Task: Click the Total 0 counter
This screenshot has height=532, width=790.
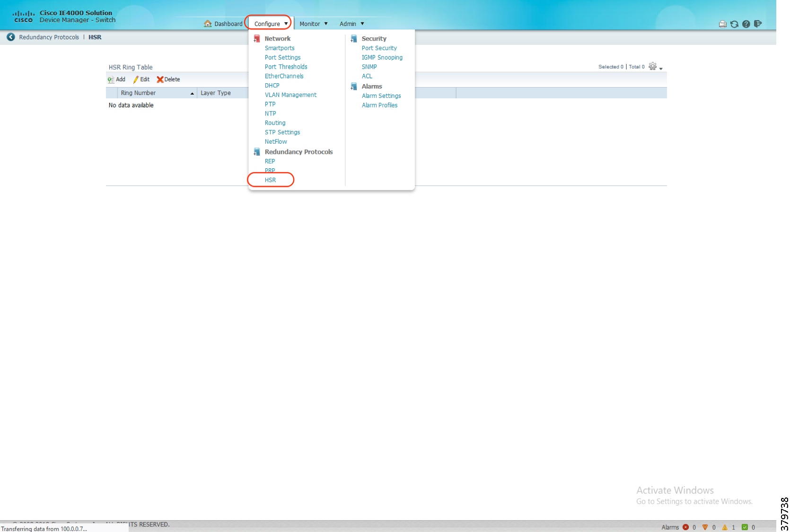Action: click(x=636, y=67)
